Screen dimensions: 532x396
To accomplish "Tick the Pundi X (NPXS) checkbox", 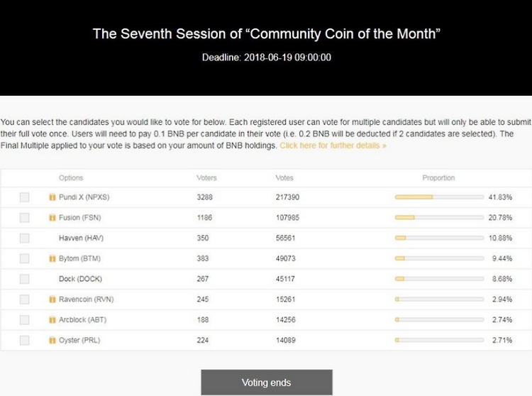I will [24, 197].
